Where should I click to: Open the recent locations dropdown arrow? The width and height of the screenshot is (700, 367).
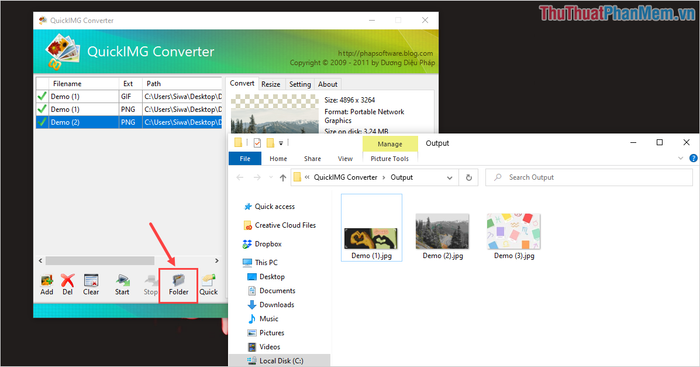(271, 178)
